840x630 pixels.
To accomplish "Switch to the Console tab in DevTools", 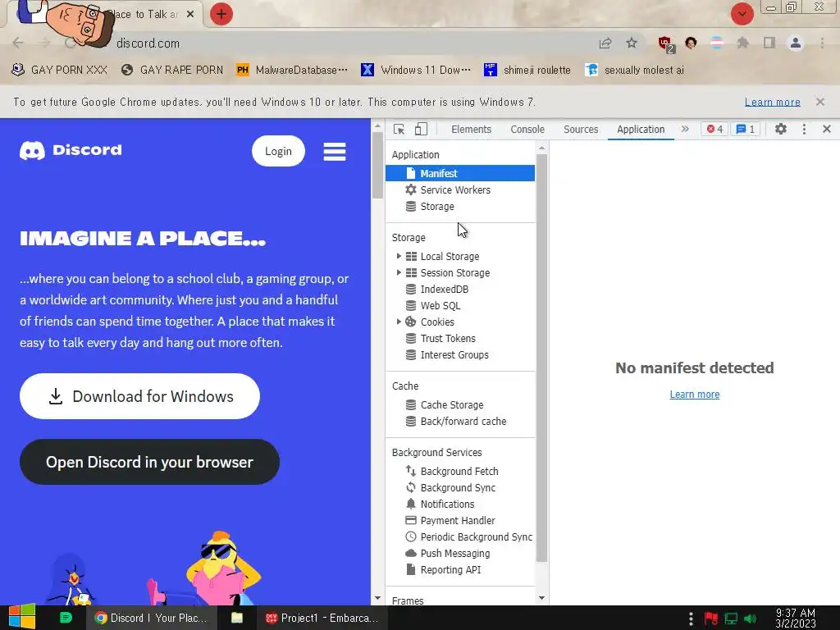I will point(527,129).
